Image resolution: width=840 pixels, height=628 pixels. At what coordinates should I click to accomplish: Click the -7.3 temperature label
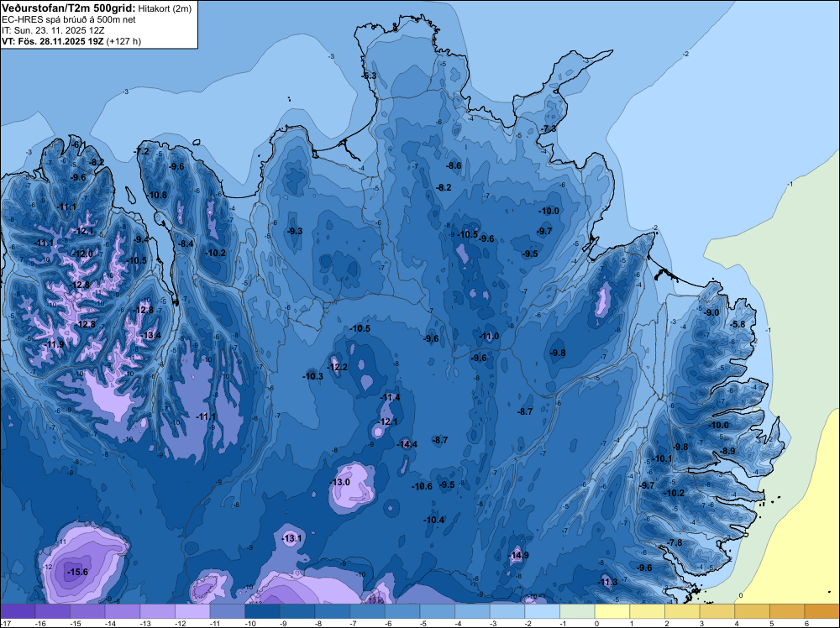tap(549, 129)
